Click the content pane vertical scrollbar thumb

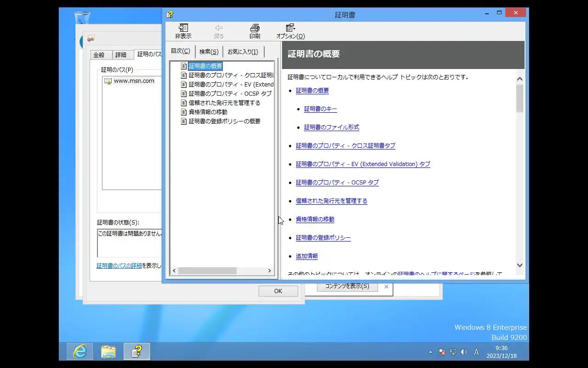[x=520, y=98]
